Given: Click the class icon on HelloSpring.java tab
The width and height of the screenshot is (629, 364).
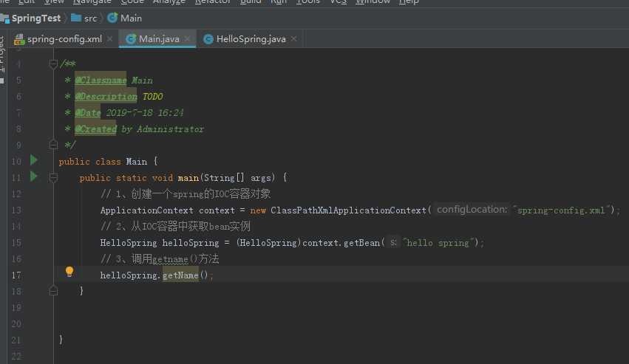Looking at the screenshot, I should click(x=208, y=39).
